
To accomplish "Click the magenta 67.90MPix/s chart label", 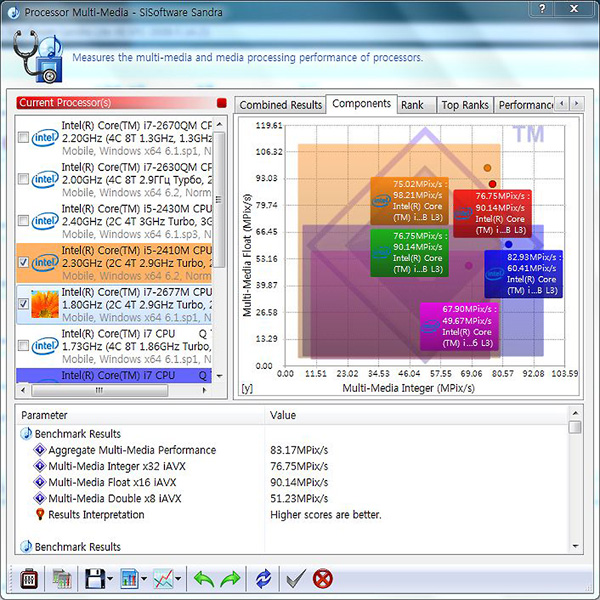I will tap(460, 326).
